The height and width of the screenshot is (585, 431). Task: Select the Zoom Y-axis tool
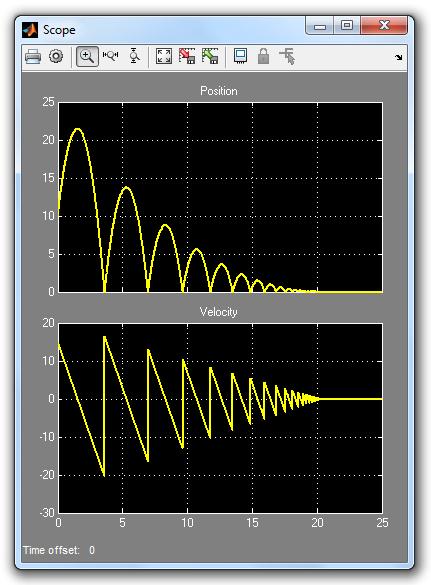click(134, 56)
